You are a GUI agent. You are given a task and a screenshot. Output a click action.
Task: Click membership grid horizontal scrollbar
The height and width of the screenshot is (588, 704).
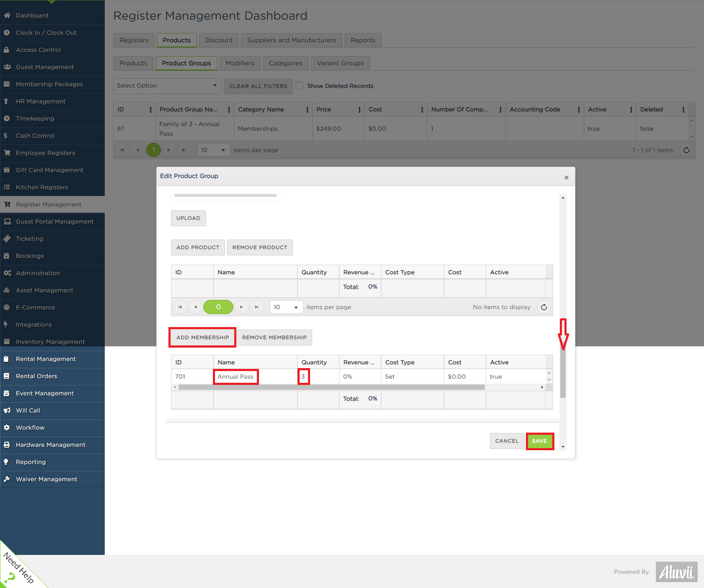(331, 387)
